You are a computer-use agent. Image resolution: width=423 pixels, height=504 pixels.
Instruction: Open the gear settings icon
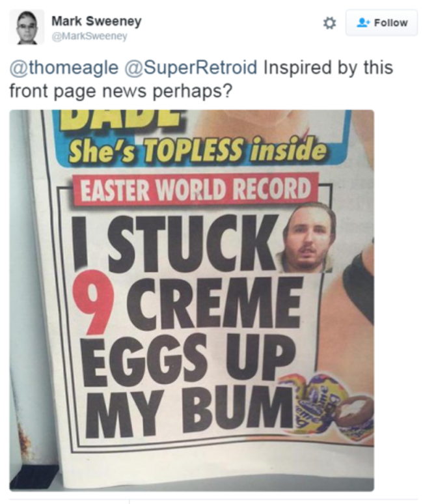point(329,23)
